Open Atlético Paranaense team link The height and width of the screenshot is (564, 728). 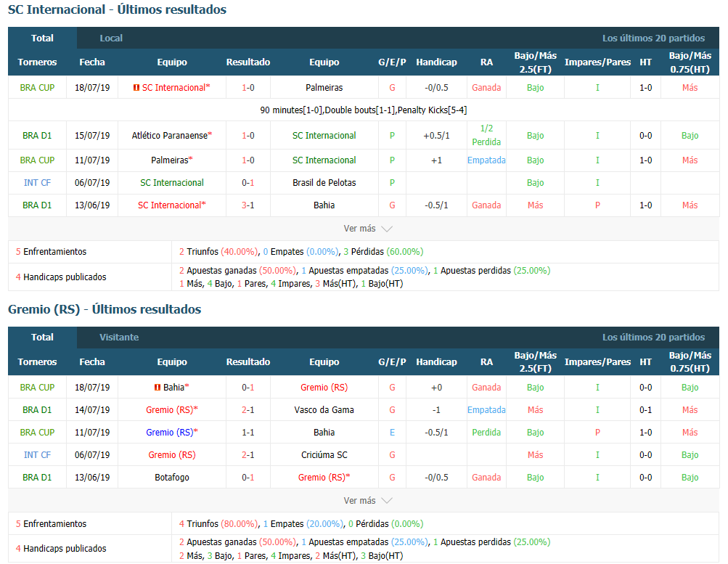tap(172, 136)
